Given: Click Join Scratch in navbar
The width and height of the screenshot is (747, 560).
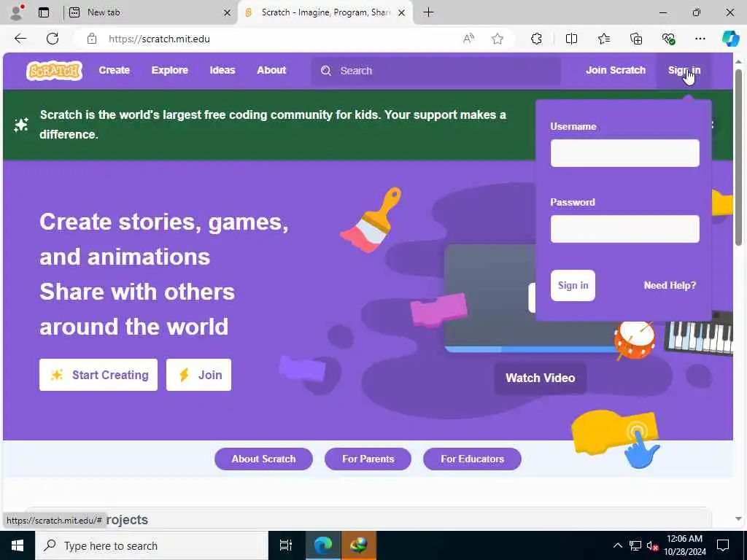Looking at the screenshot, I should pyautogui.click(x=616, y=71).
